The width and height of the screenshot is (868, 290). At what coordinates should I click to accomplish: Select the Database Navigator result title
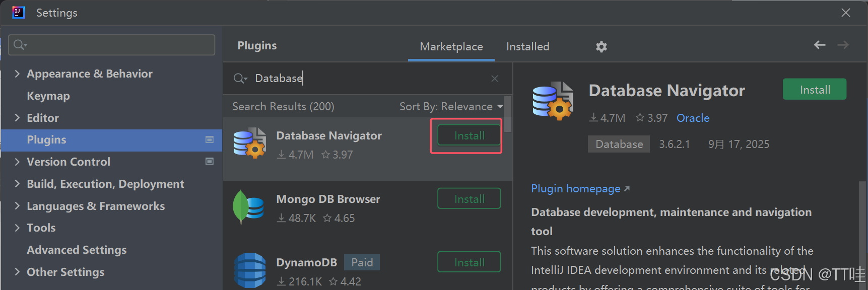(329, 136)
